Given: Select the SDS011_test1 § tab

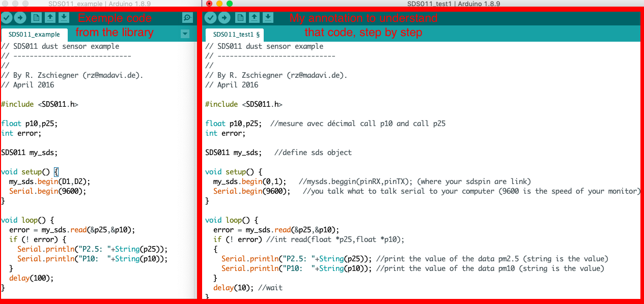Looking at the screenshot, I should click(235, 35).
